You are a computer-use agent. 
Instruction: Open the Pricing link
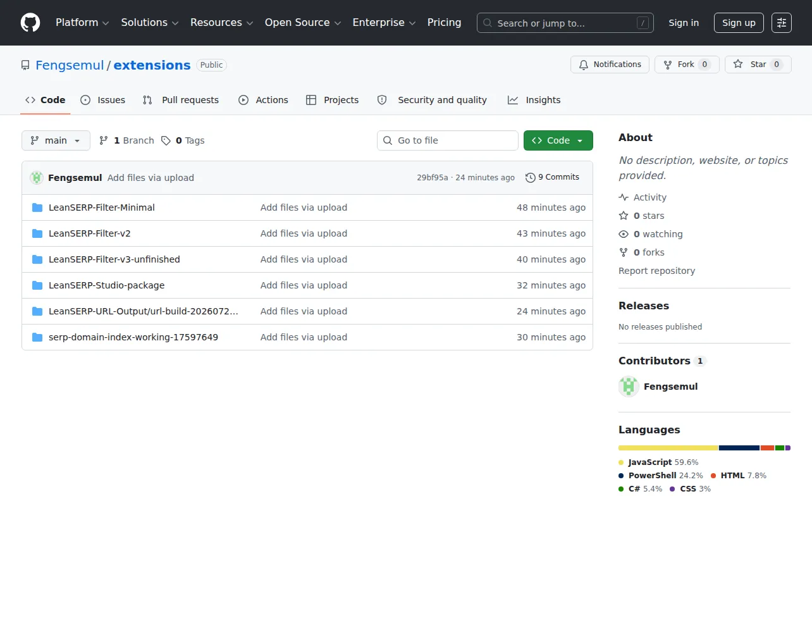click(x=444, y=23)
